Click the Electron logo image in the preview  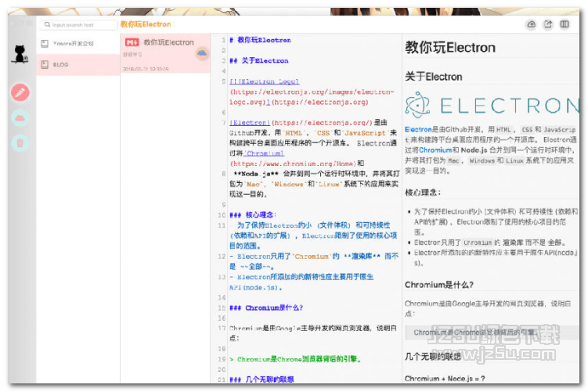point(491,105)
